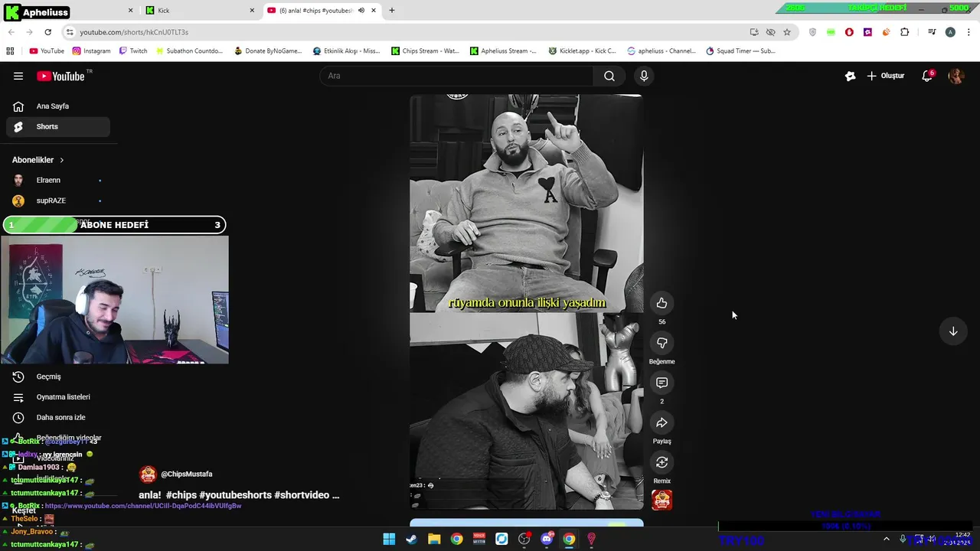Switch to the Kick browser tab
980x551 pixels.
[x=201, y=11]
